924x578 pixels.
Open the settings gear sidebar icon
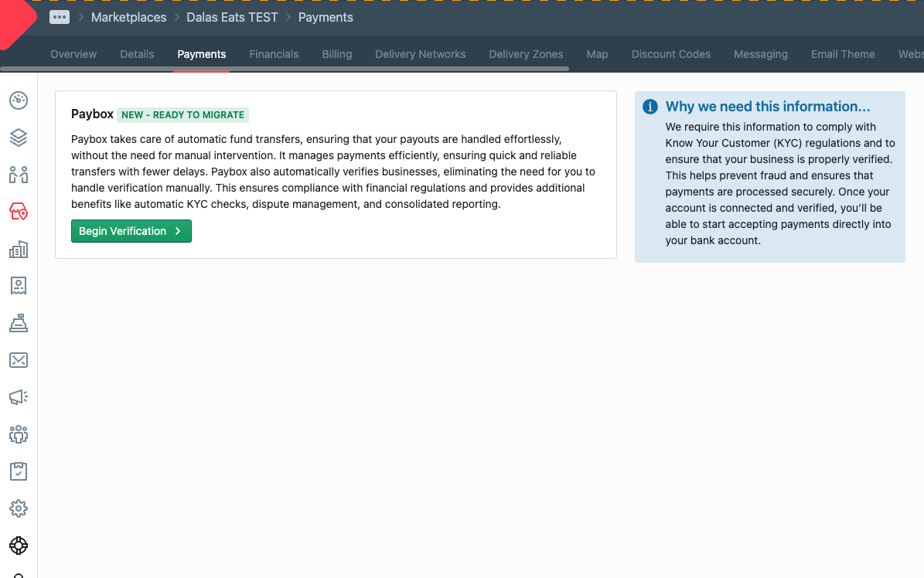tap(19, 508)
